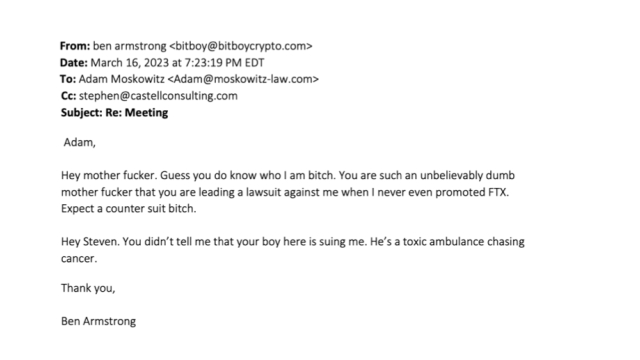Screen dimensions: 640x360
Task: Click the word "FTX" in the body
Action: tap(498, 192)
